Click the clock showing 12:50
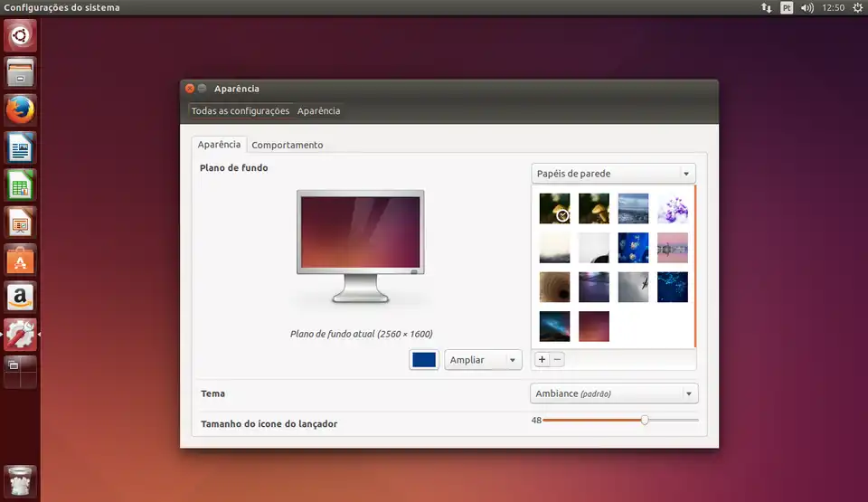Screen dimensions: 868x502 (833, 7)
